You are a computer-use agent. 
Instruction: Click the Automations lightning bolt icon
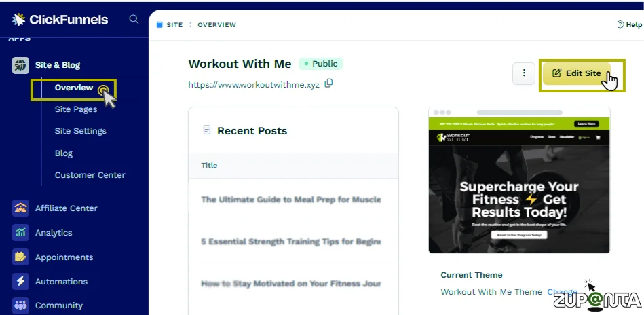(20, 281)
